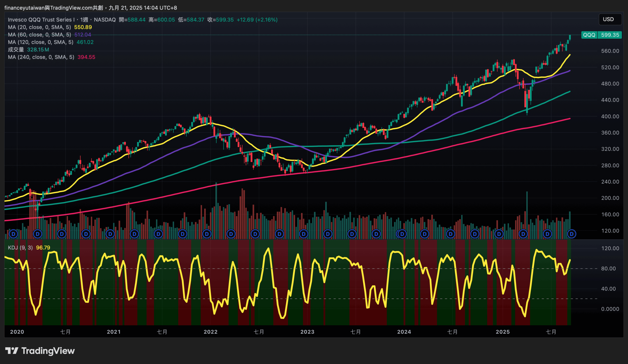Click the D marker above the 2022 label
The height and width of the screenshot is (364, 628).
tap(207, 234)
